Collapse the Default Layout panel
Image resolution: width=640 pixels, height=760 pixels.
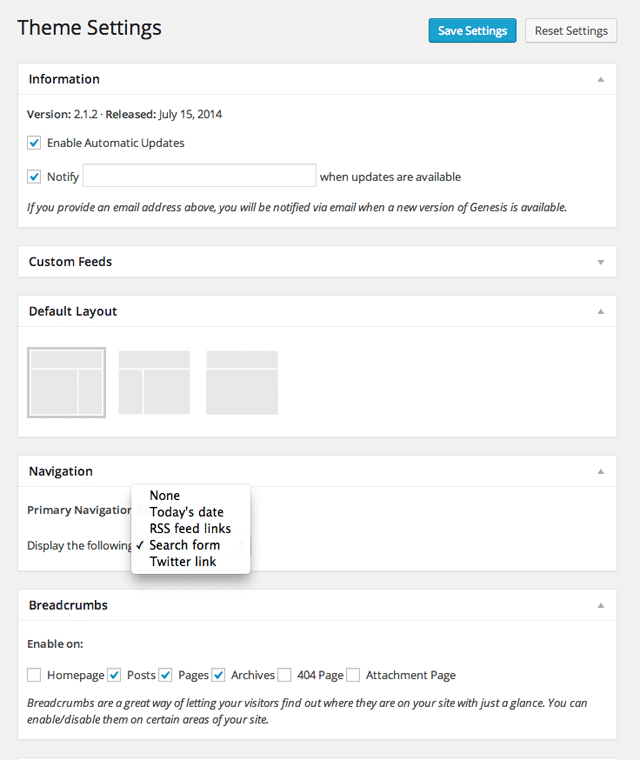coord(601,311)
